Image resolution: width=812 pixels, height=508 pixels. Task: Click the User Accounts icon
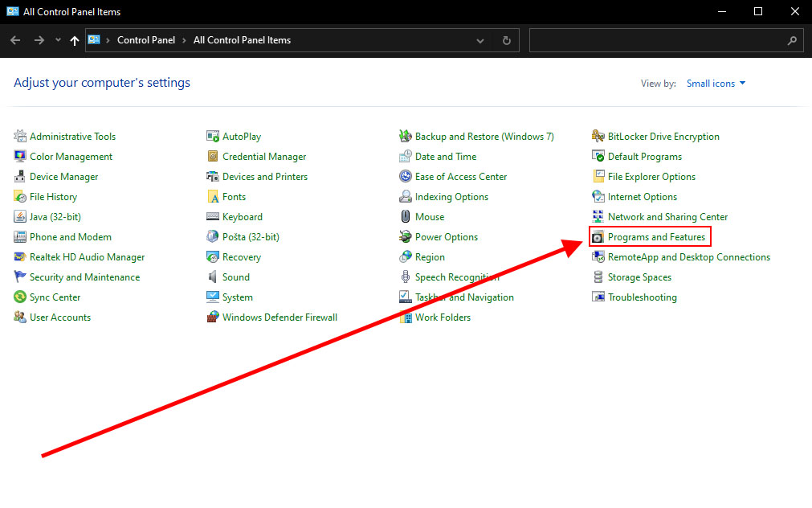pos(20,317)
